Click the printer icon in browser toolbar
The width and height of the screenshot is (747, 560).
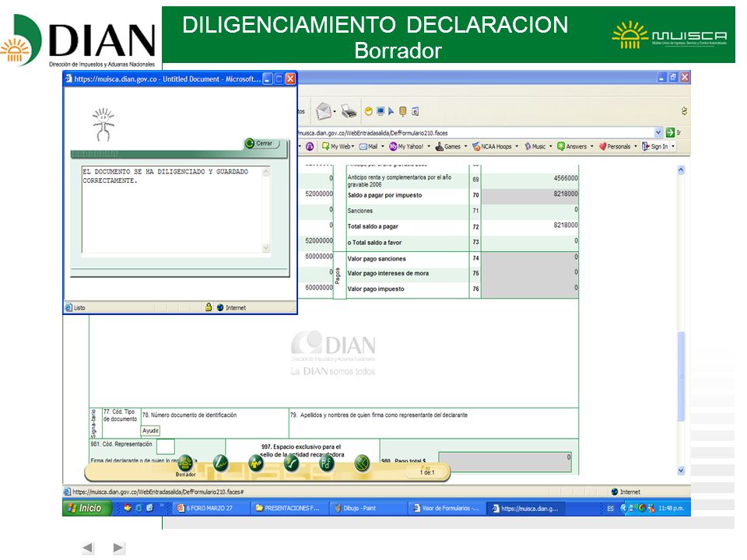349,111
